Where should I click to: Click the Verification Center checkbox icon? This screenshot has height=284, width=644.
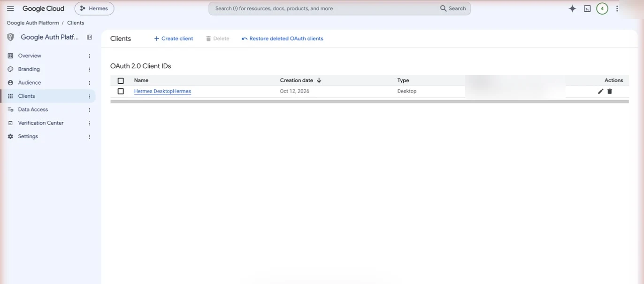(x=10, y=123)
